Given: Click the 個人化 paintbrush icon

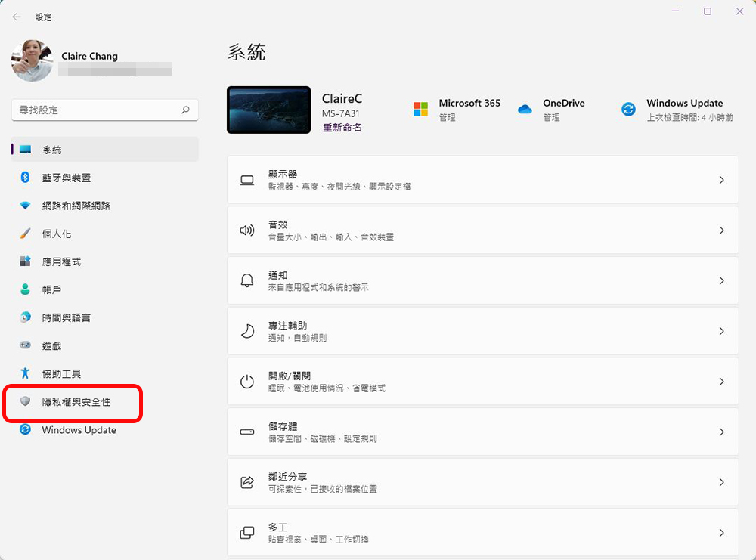Looking at the screenshot, I should click(x=25, y=234).
